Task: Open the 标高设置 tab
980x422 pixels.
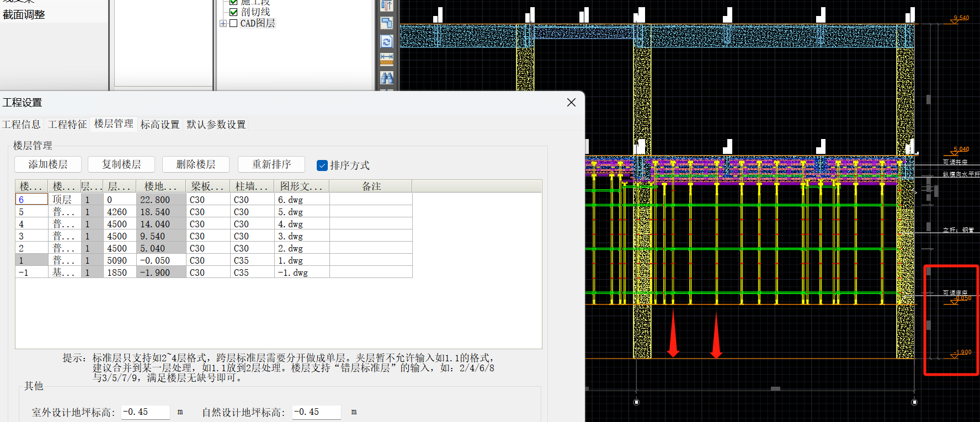Action: [160, 125]
